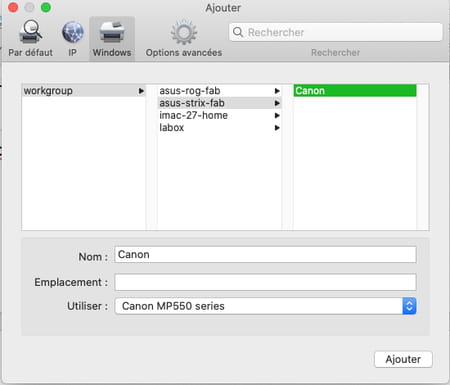Select the workgroup entry
The image size is (450, 385).
tap(83, 91)
